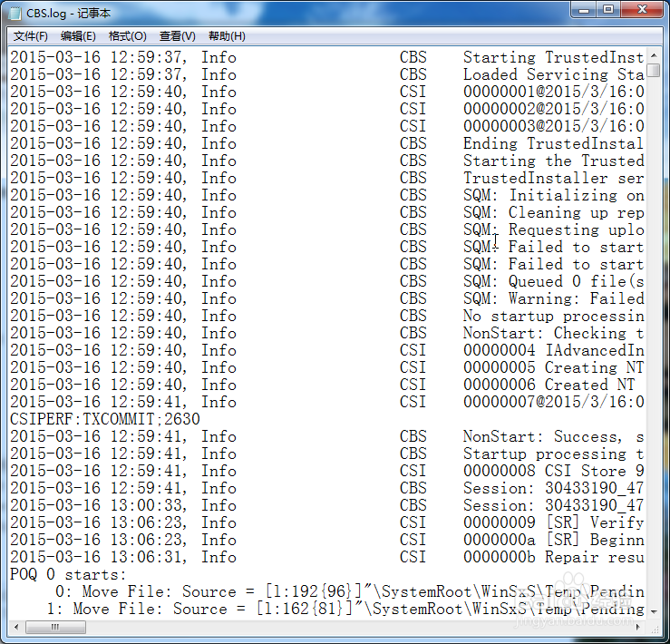Click the Notepad icon in title bar
This screenshot has width=670, height=644.
pyautogui.click(x=15, y=14)
